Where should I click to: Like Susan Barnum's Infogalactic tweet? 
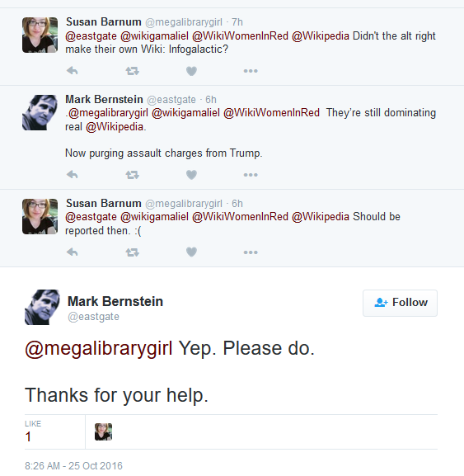coord(191,71)
